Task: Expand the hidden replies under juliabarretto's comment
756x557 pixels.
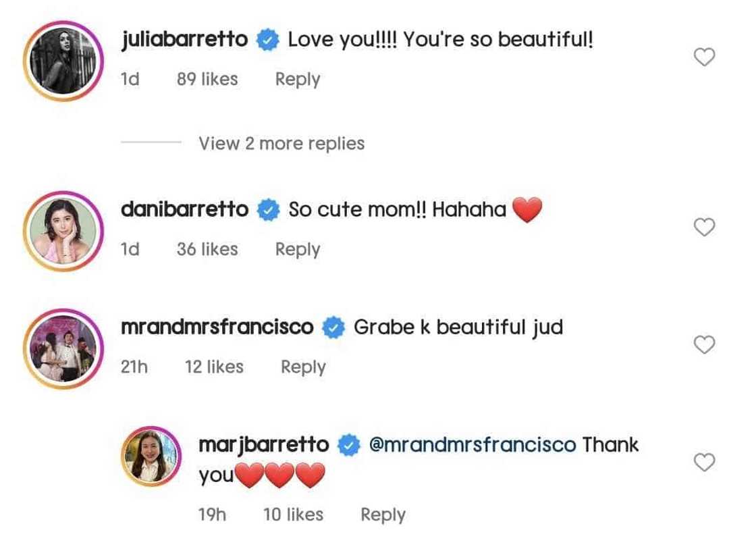Action: coord(281,143)
